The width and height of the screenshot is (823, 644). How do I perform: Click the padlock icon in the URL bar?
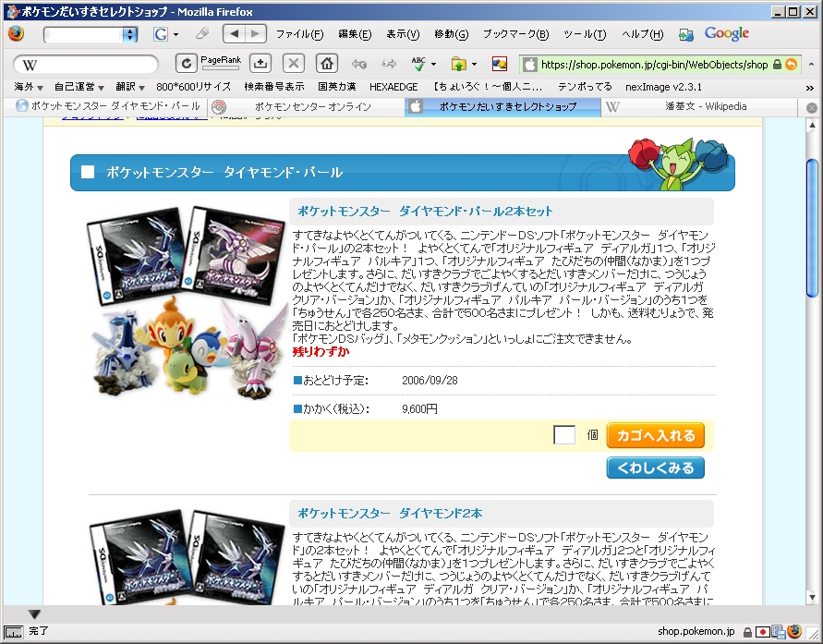tap(778, 65)
